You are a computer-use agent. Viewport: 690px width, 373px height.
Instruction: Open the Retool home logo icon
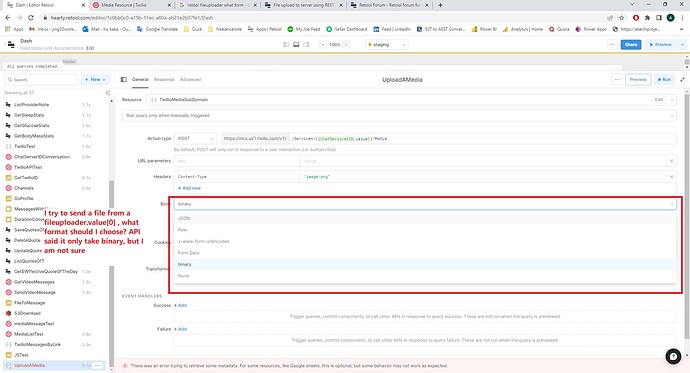click(x=11, y=44)
